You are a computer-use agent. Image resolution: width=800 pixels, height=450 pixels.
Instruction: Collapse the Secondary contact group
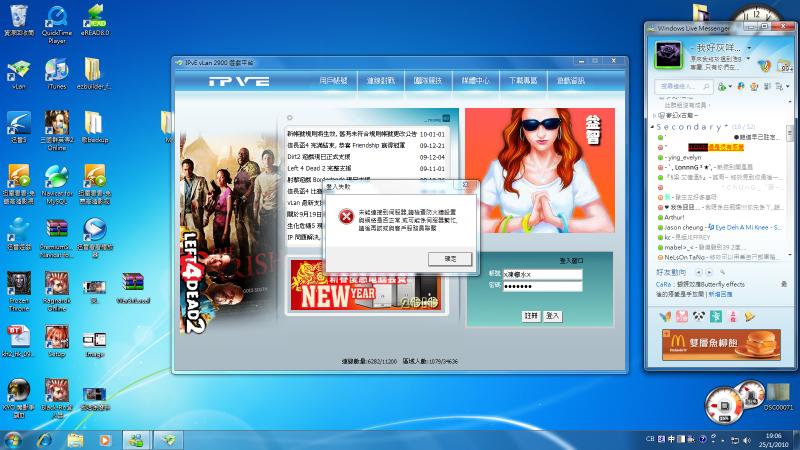click(653, 127)
